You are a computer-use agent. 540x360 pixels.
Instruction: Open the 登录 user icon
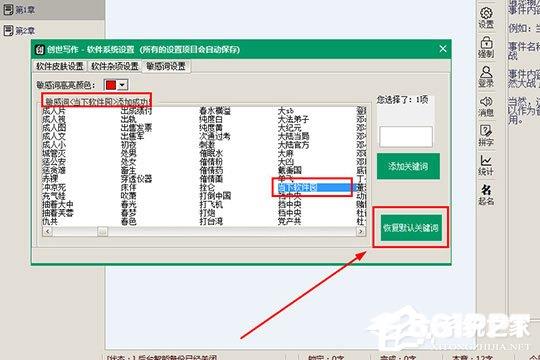(486, 77)
